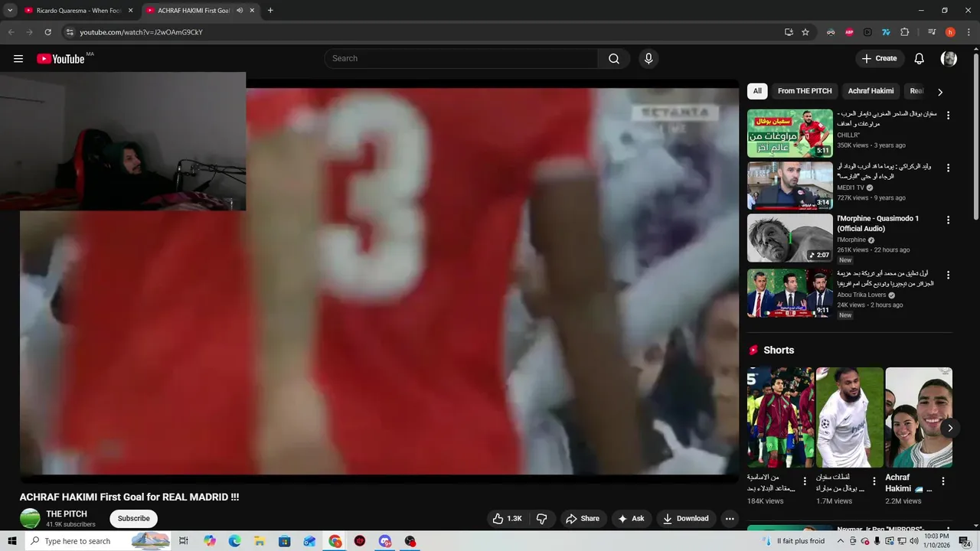Open Windows Start menu
The width and height of the screenshot is (980, 551).
12,541
